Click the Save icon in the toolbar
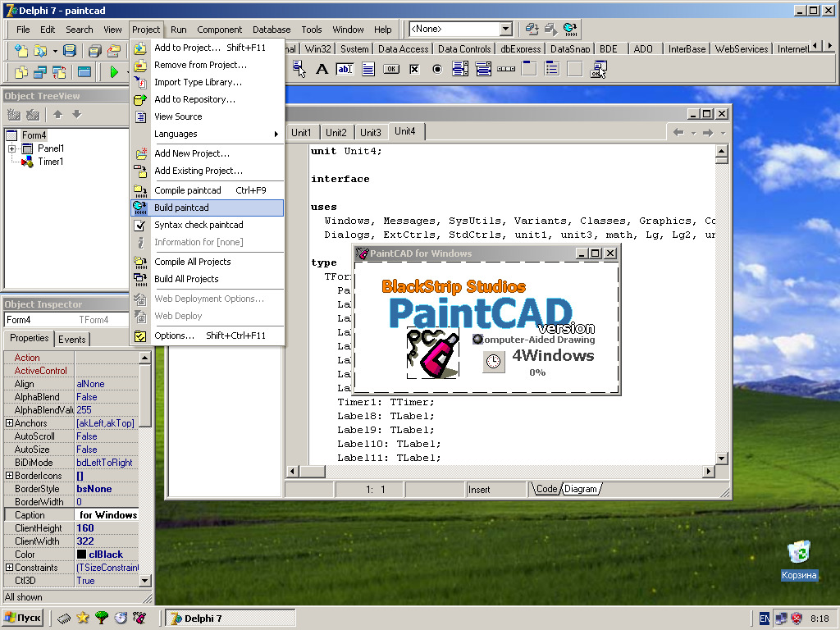Image resolution: width=840 pixels, height=630 pixels. click(71, 51)
